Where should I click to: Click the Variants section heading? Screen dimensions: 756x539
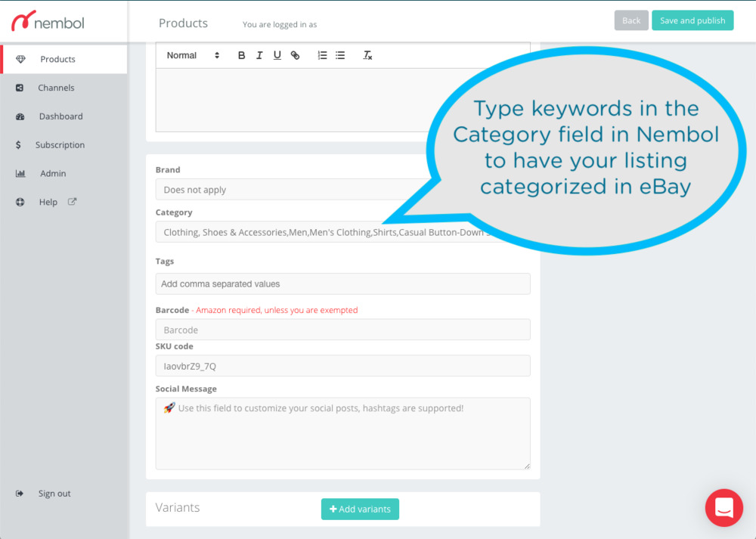178,508
